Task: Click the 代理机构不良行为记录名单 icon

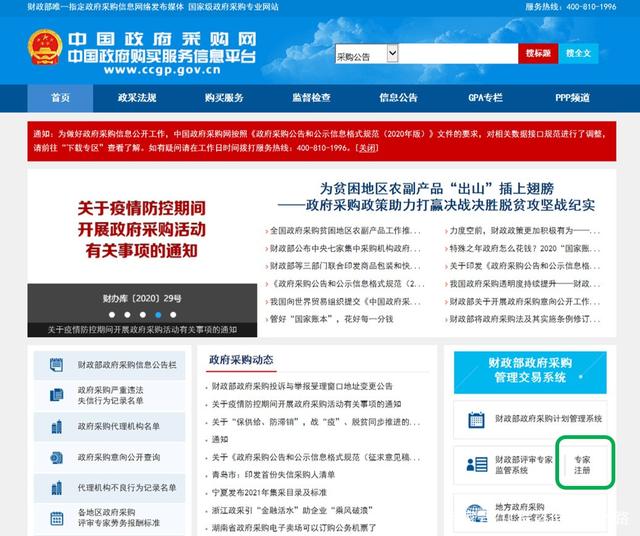Action: click(x=57, y=488)
